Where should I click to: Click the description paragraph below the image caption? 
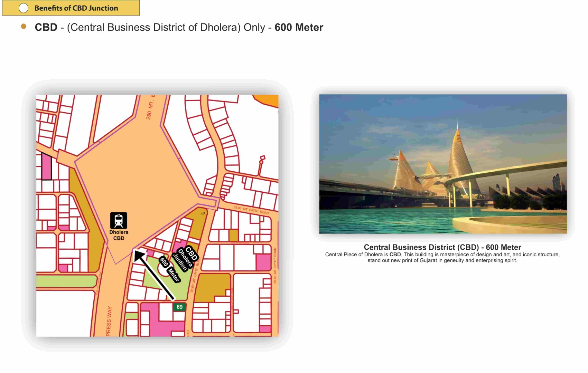point(442,257)
